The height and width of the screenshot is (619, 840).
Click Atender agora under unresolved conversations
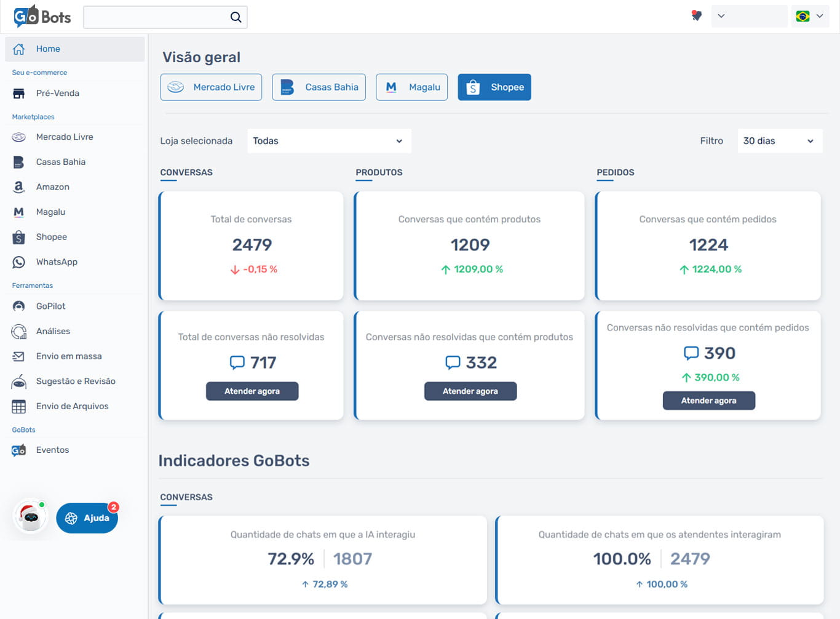[252, 391]
